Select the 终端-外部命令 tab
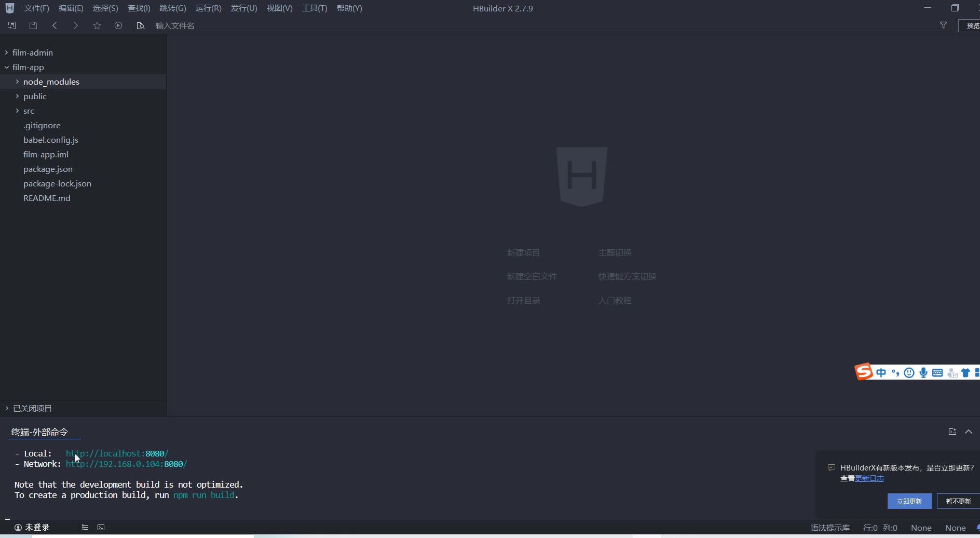This screenshot has width=980, height=538. [x=39, y=432]
